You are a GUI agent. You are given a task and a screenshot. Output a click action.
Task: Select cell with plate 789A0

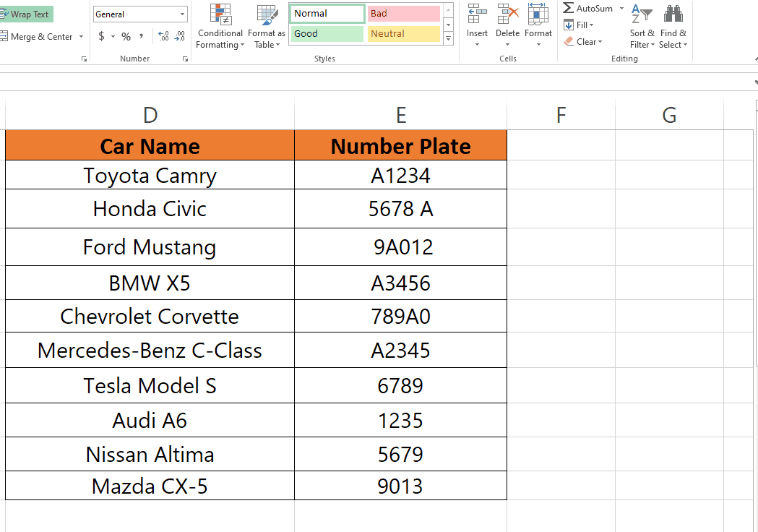(401, 317)
